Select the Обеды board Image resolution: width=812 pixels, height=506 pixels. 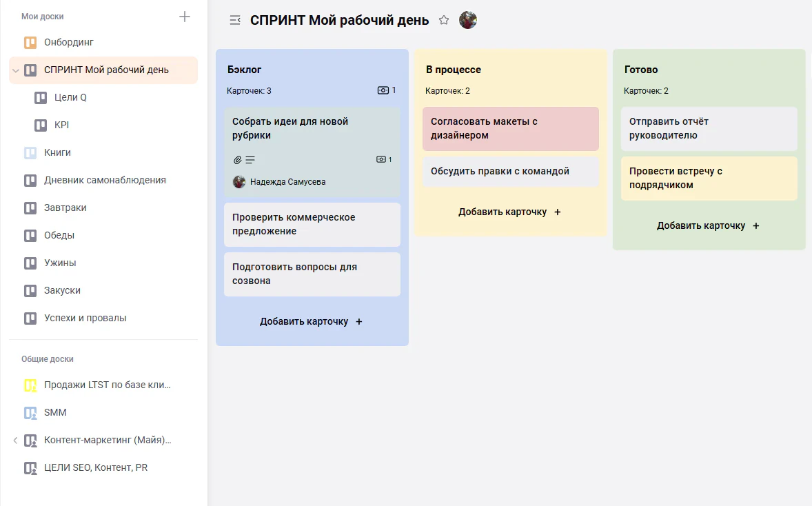click(59, 235)
